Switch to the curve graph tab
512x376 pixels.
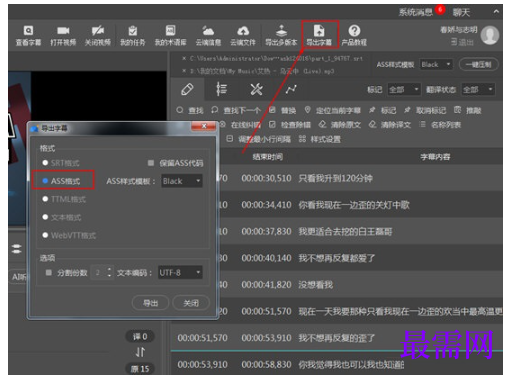click(291, 90)
